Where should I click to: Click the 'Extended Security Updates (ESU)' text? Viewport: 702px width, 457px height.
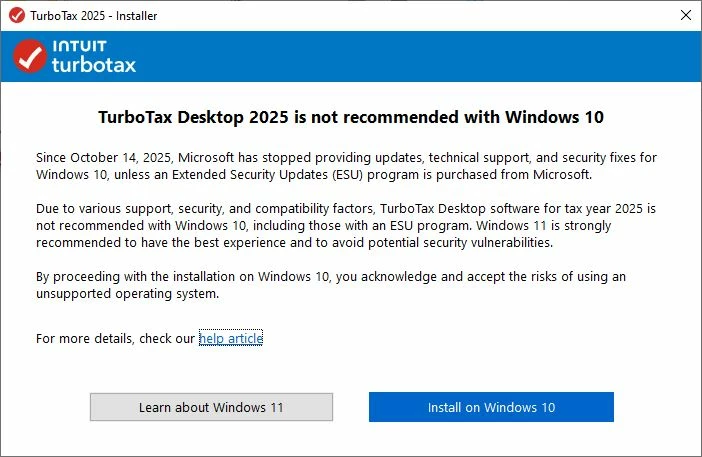(267, 175)
